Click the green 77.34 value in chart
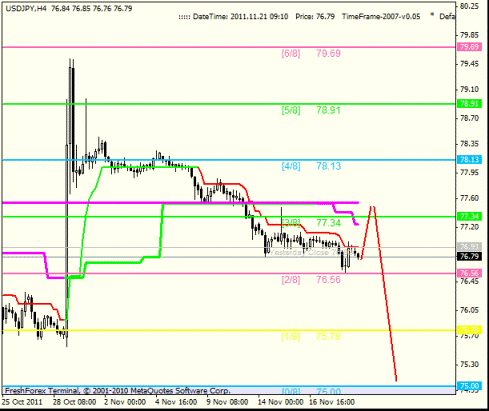The width and height of the screenshot is (489, 411). click(328, 223)
